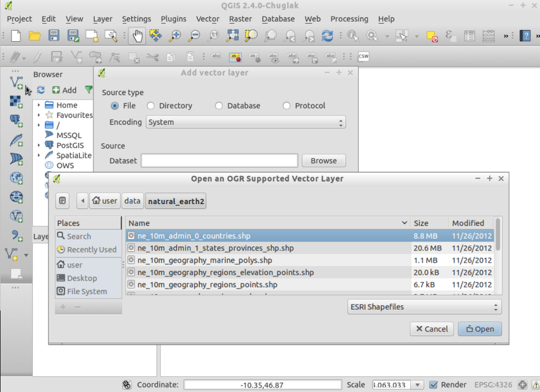Open the Raster menu

coord(240,19)
